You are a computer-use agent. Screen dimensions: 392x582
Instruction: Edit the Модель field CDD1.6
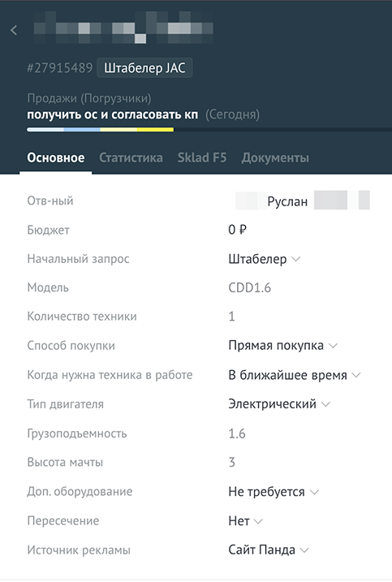(250, 287)
